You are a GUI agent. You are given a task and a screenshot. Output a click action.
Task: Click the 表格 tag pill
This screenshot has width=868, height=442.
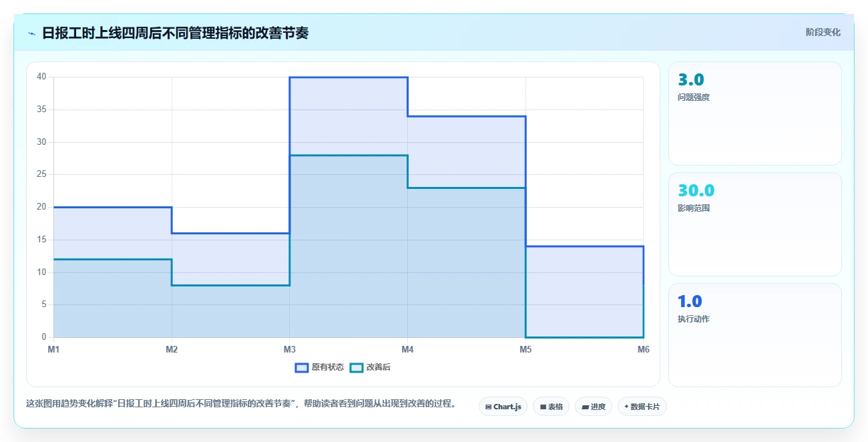pyautogui.click(x=551, y=407)
